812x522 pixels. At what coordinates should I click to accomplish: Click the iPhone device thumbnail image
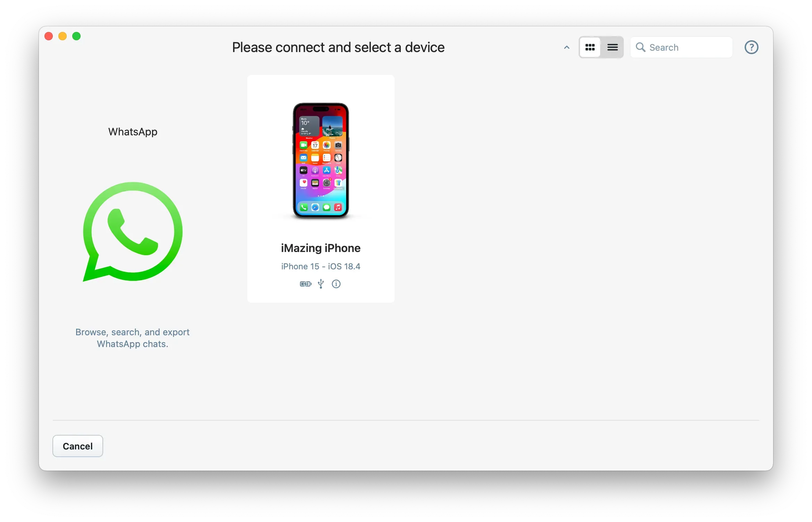tap(321, 160)
